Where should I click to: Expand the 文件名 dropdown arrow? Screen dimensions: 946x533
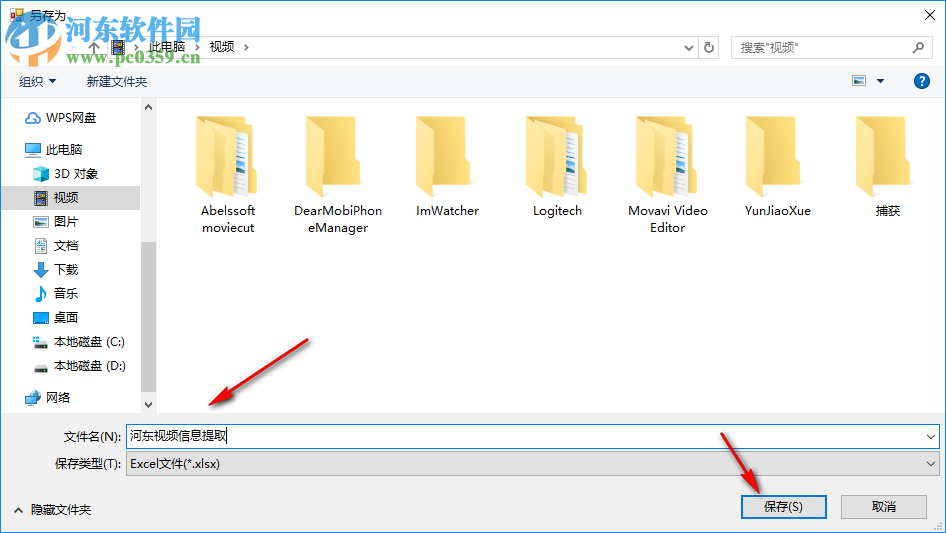930,436
